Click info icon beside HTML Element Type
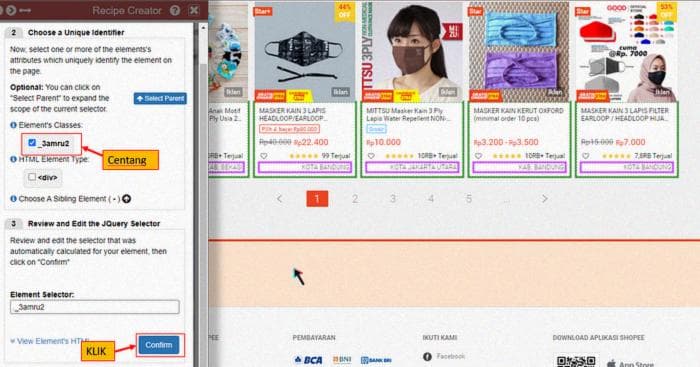 [x=13, y=159]
